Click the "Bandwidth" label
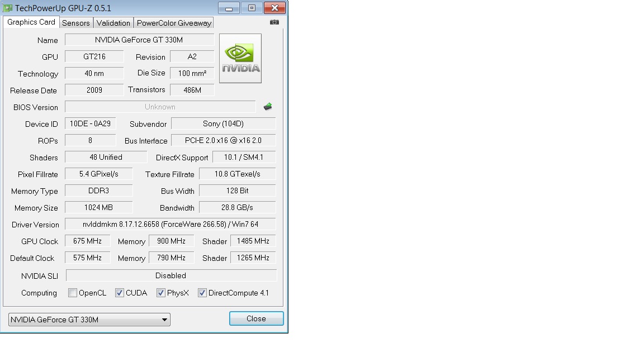Screen dimensions: 644x362 177,208
